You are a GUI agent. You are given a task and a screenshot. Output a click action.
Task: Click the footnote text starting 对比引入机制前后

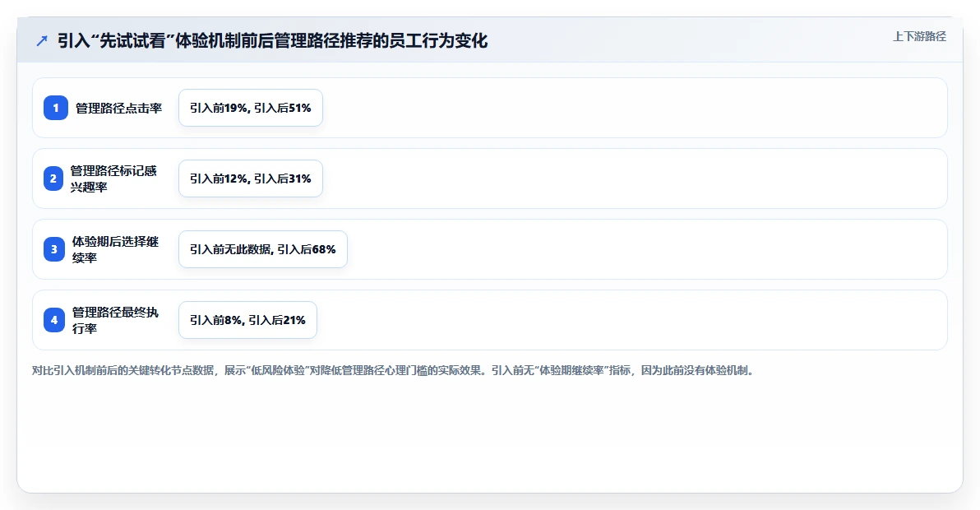point(394,371)
